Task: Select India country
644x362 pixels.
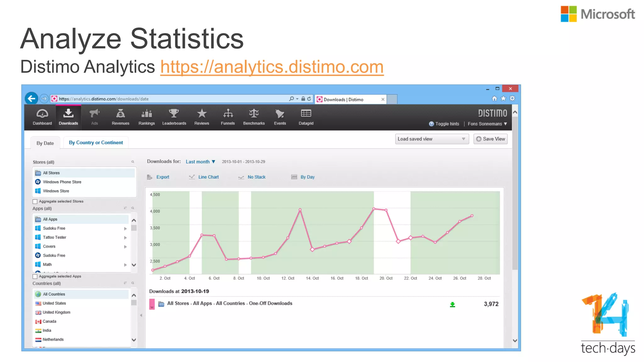Action: pos(81,331)
